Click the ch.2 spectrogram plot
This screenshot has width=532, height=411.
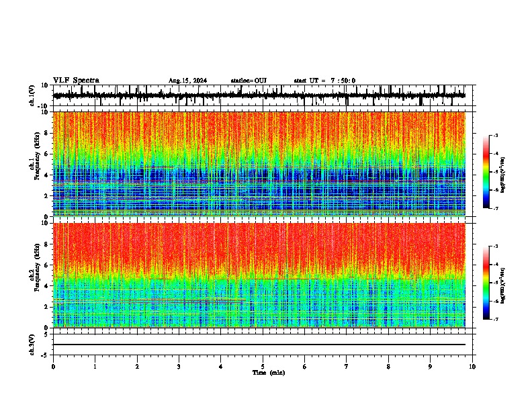tap(259, 275)
